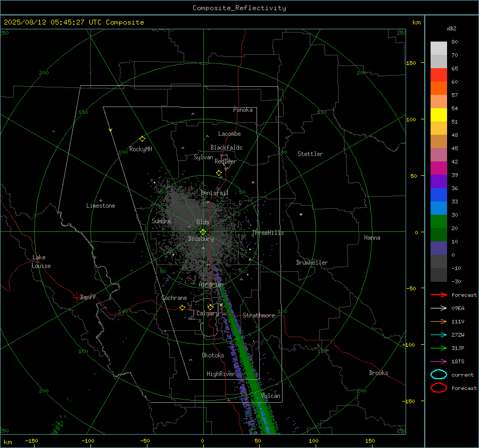Pick the light gray 80 dBZ swatch

pyautogui.click(x=439, y=48)
